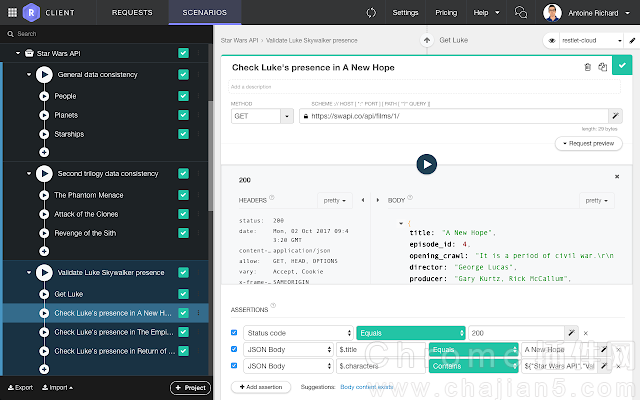Switch to the SCENARIOS tab

coord(204,13)
